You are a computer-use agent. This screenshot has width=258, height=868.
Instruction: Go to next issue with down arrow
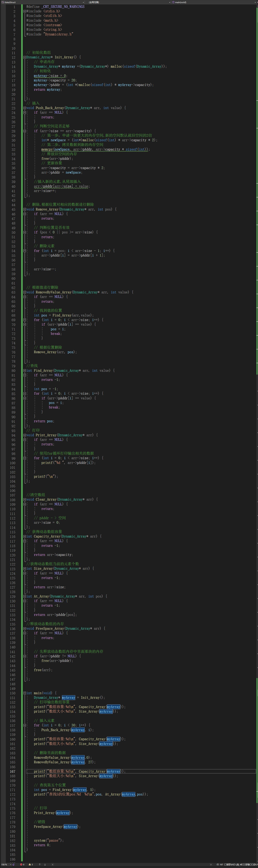[45, 865]
